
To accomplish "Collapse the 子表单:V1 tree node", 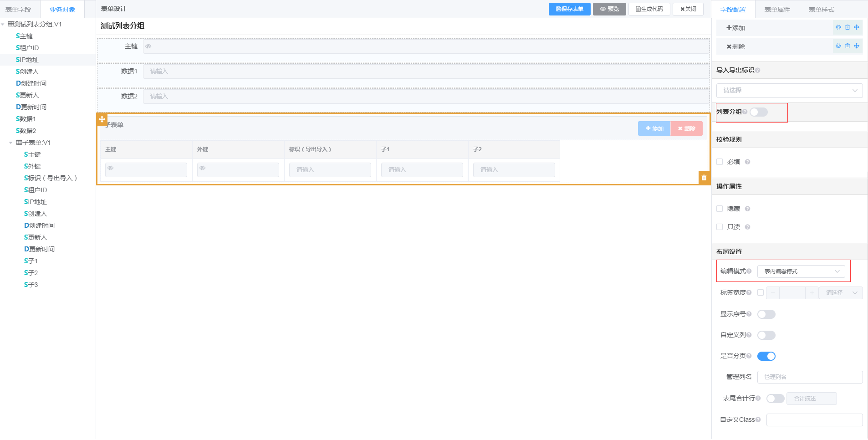I will [11, 143].
